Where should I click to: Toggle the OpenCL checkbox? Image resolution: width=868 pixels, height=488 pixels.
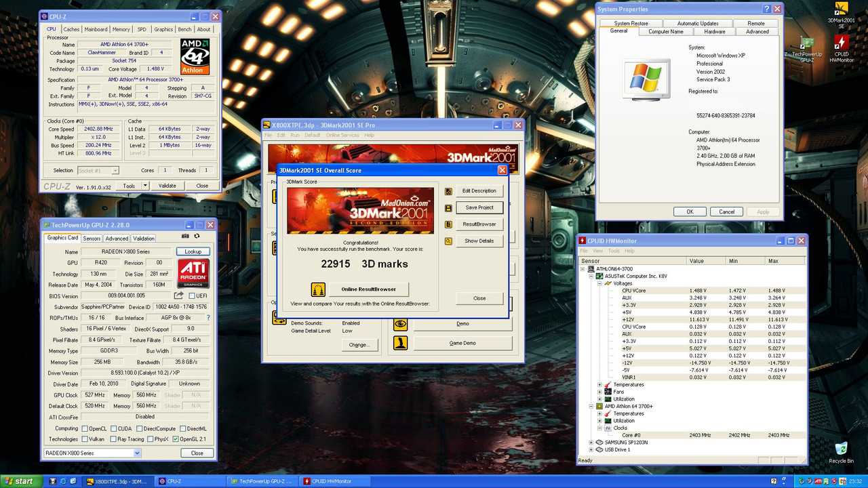85,428
